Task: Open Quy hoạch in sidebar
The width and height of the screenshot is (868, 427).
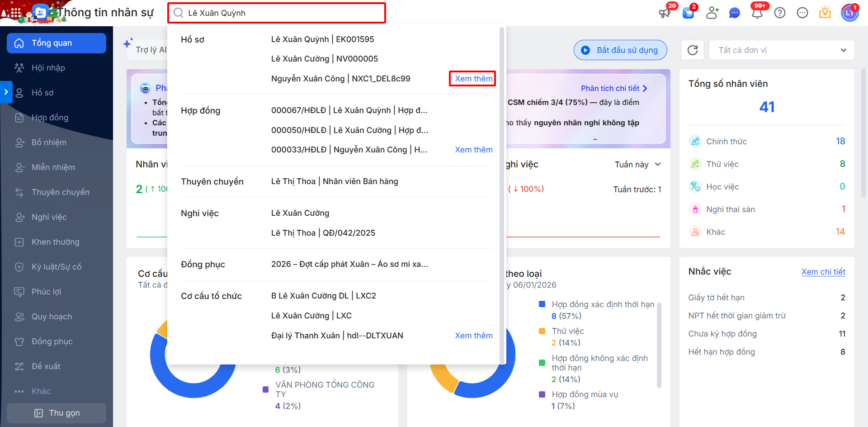Action: pos(57,317)
